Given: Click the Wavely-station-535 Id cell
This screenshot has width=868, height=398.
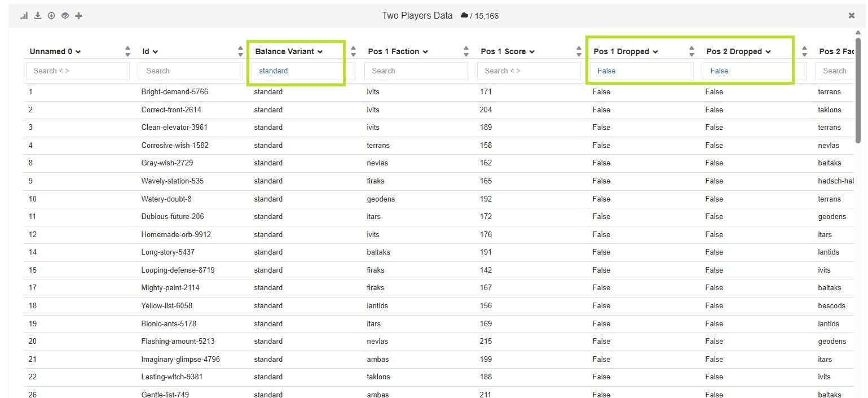Looking at the screenshot, I should (x=173, y=181).
